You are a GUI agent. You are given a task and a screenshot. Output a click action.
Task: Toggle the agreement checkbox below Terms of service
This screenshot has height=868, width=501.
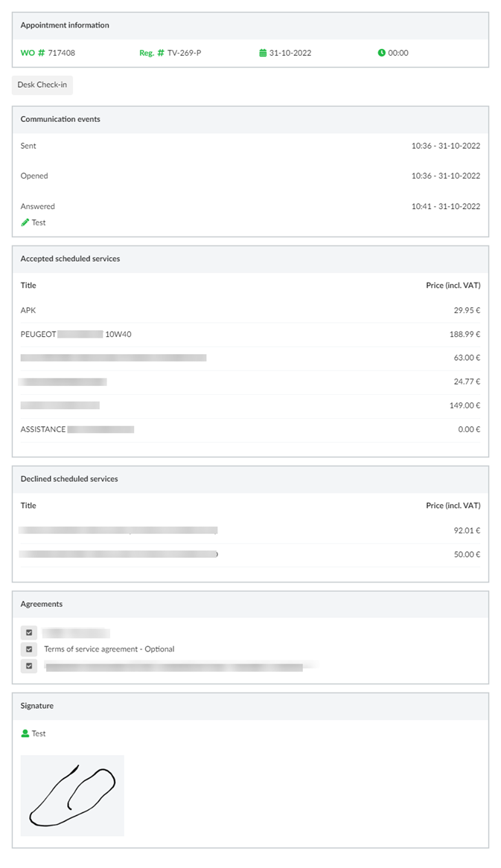[x=29, y=666]
